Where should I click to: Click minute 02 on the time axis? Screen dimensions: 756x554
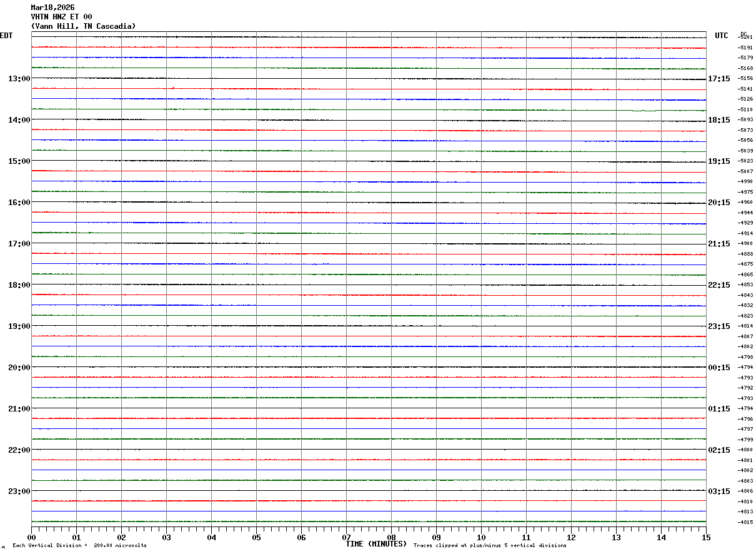(121, 537)
